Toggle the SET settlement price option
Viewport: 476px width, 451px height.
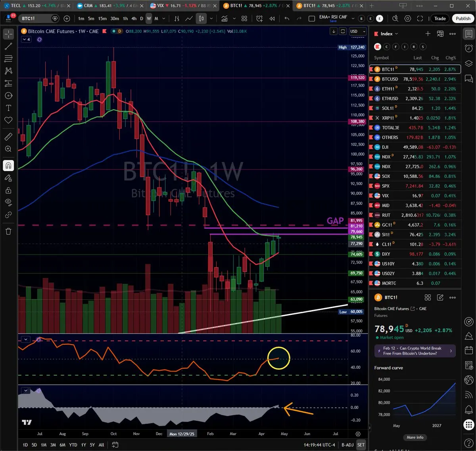(361, 445)
